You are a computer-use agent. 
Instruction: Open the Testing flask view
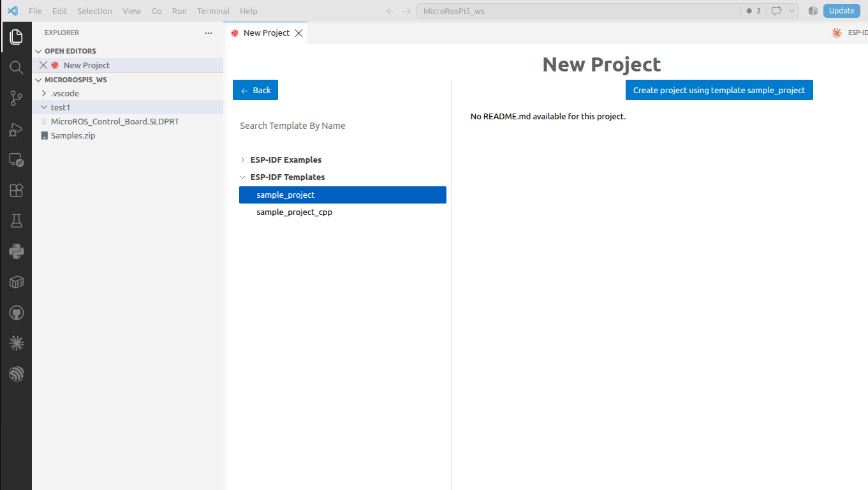(x=16, y=221)
